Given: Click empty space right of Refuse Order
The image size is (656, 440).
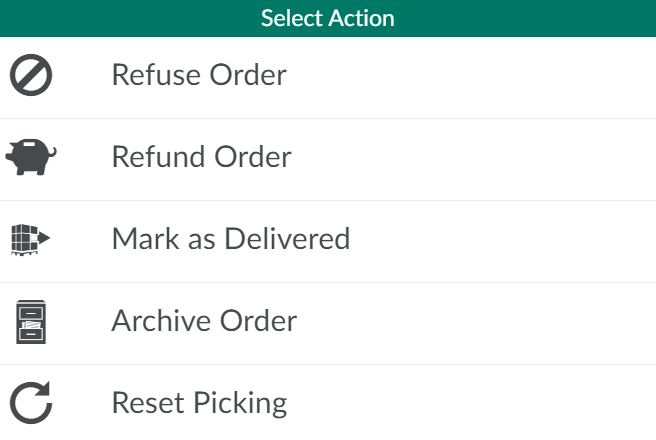Looking at the screenshot, I should (x=480, y=77).
